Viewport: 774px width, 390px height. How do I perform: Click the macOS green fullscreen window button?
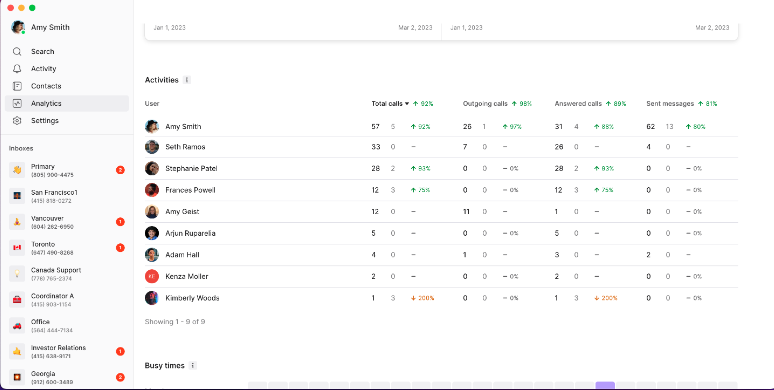(32, 8)
